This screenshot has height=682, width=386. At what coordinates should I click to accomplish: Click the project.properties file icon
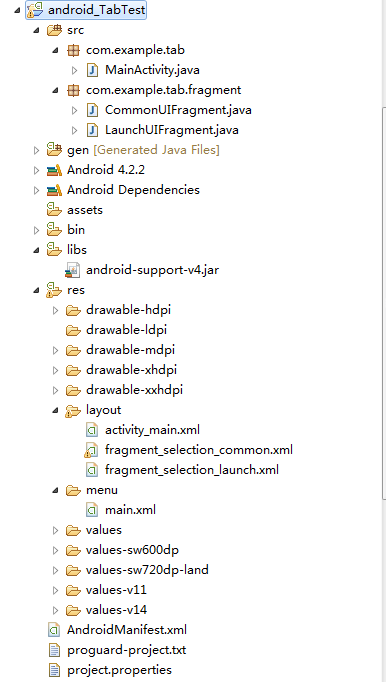click(x=54, y=670)
